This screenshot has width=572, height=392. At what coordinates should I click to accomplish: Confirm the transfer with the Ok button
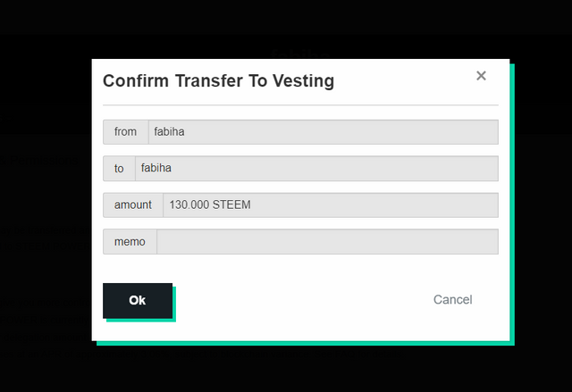point(138,301)
